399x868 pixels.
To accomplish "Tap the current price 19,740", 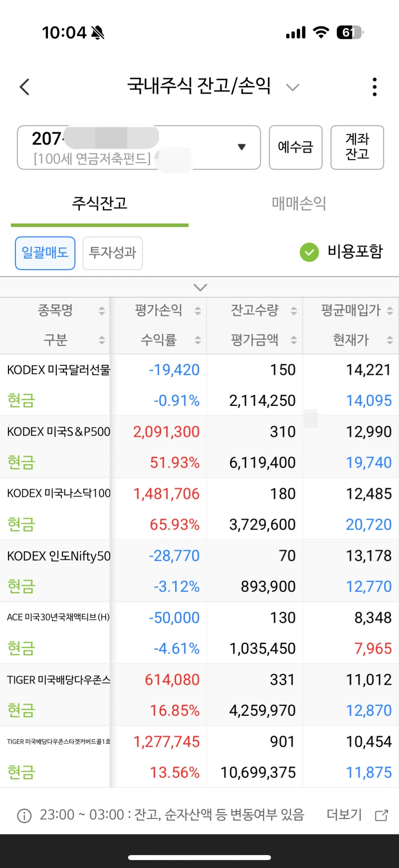I will coord(369,463).
